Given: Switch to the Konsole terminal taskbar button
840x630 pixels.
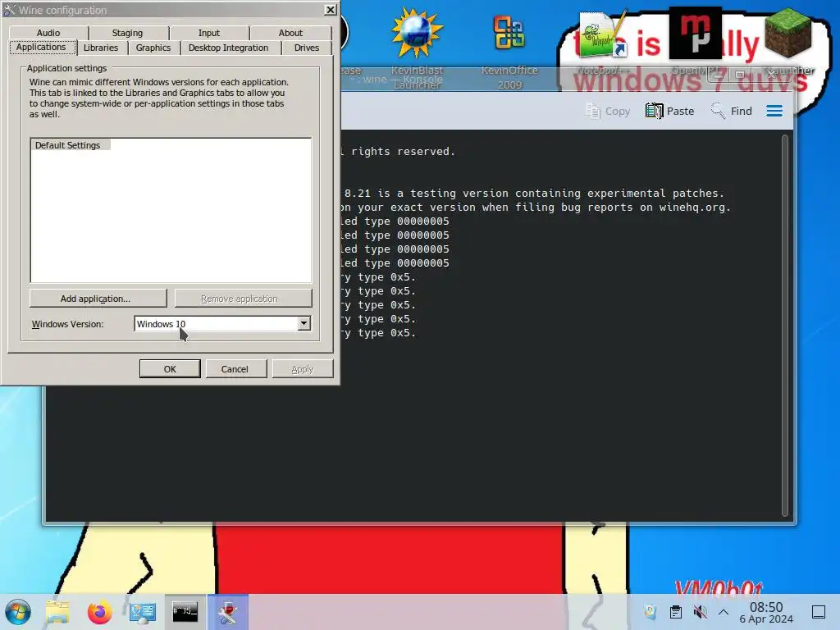Looking at the screenshot, I should (x=185, y=612).
